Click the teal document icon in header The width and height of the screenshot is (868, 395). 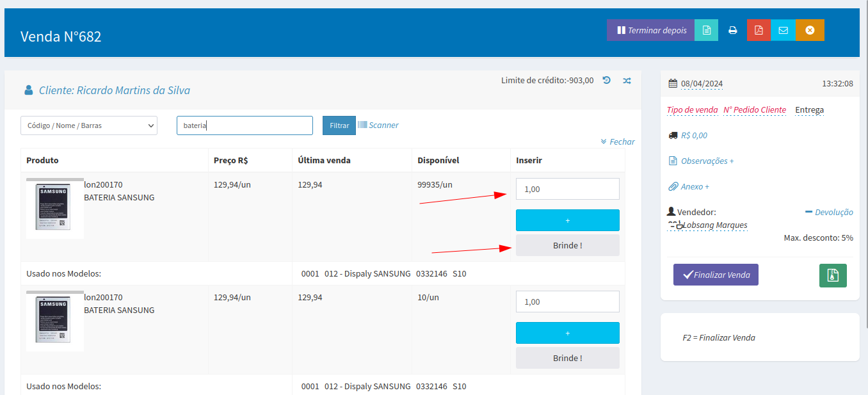706,30
